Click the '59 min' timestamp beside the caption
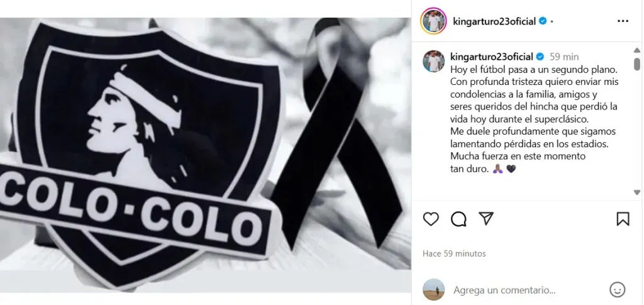 564,57
